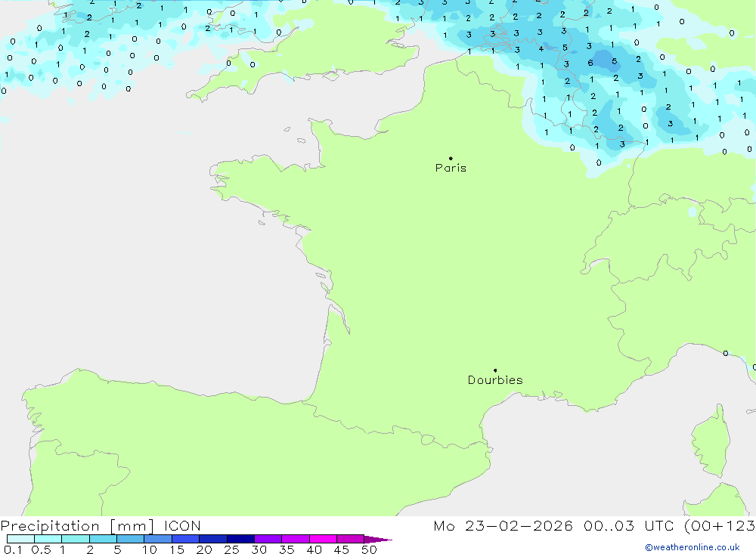The height and width of the screenshot is (554, 756).
Task: Pick the 0.1–0.5 mm legend color swatch
Action: 20,539
